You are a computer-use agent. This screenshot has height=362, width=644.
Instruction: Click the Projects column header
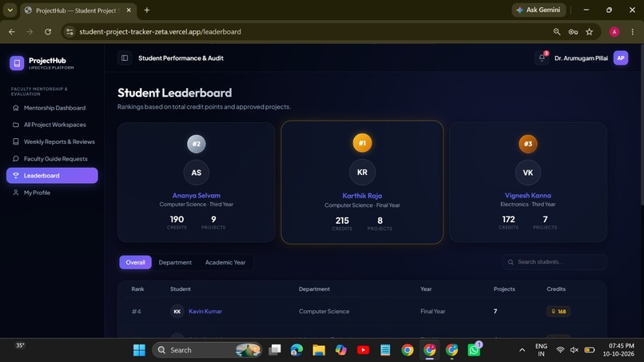click(x=504, y=288)
